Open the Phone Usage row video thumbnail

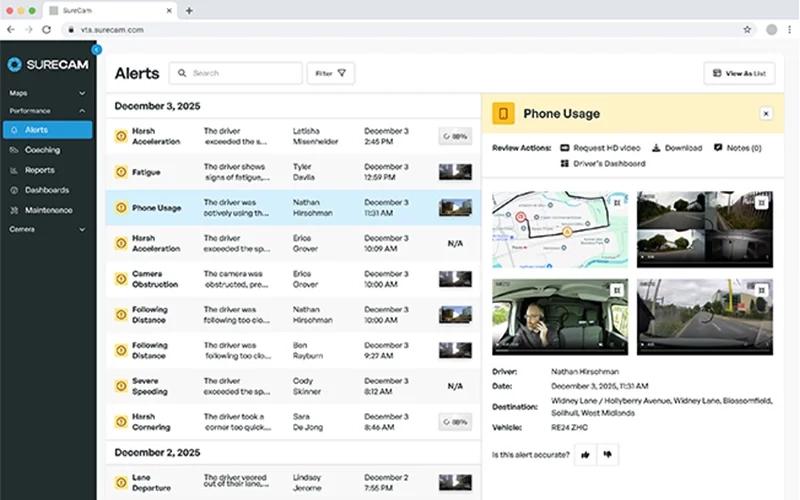point(455,208)
